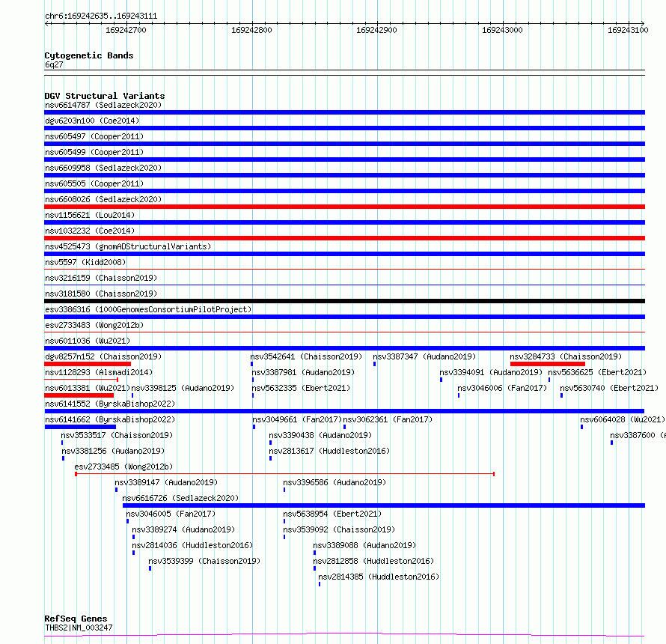Screen dimensions: 666x644
Task: Open the dgv6203n100 (Coe2014) variant
Action: coord(92,121)
